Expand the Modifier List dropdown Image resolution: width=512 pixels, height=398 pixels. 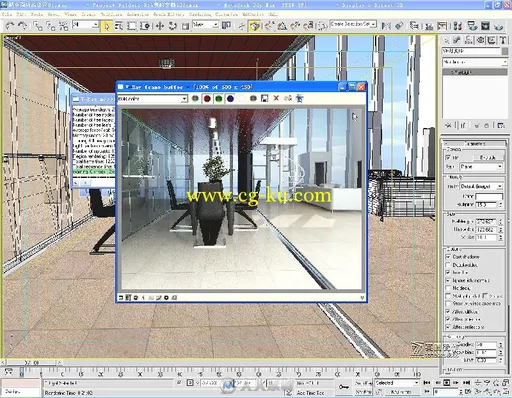[475, 62]
